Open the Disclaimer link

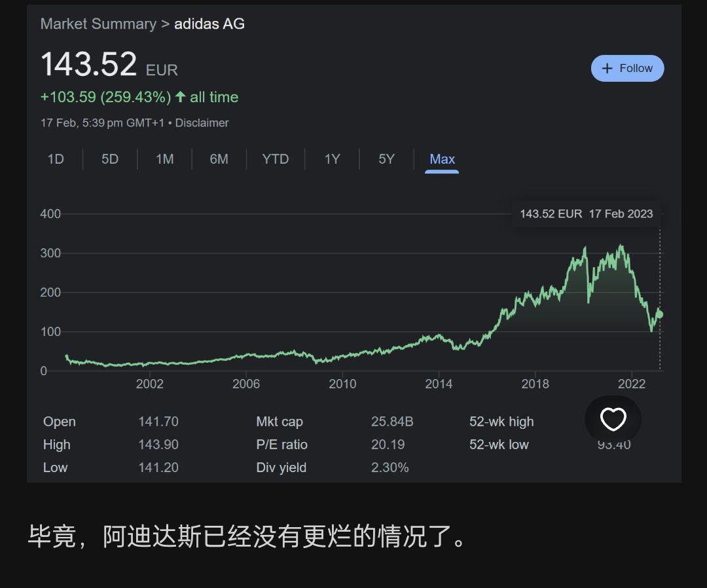click(202, 122)
